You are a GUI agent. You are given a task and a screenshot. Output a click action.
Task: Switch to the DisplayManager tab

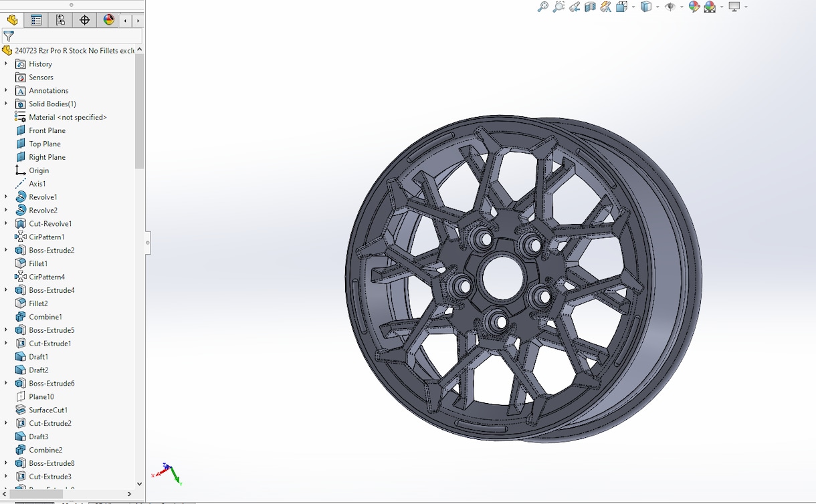108,20
